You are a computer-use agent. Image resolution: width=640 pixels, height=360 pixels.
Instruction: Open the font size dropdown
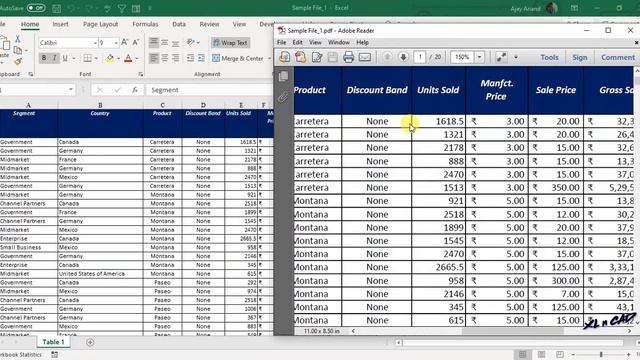116,43
